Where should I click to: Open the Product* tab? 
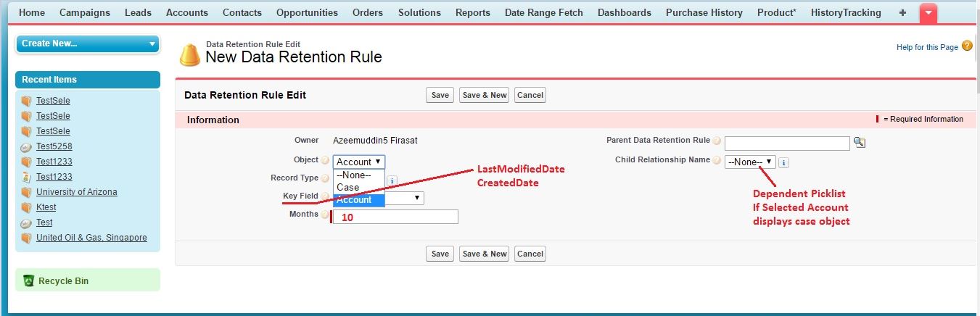(777, 12)
